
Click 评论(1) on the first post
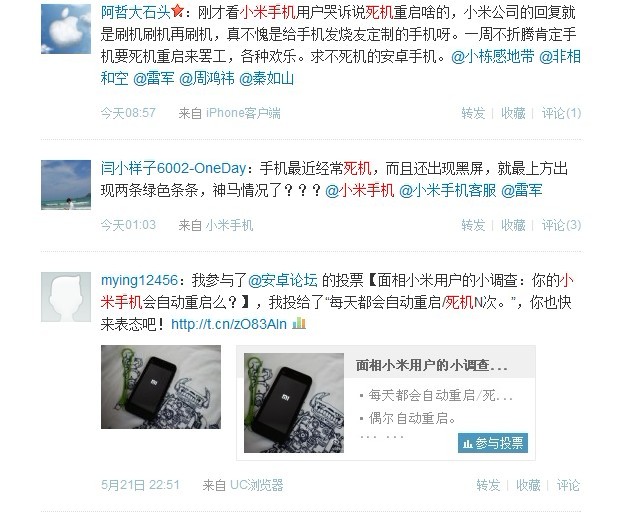[561, 113]
